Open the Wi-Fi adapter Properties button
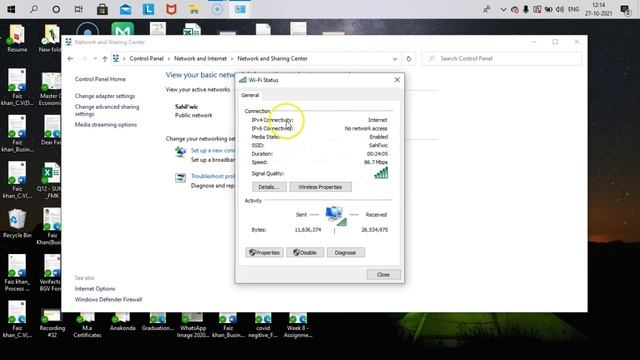 point(264,253)
